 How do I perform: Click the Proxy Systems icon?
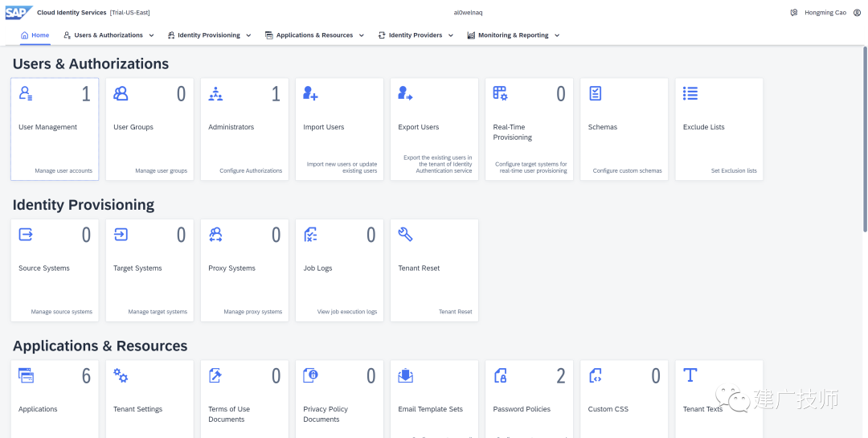(215, 234)
